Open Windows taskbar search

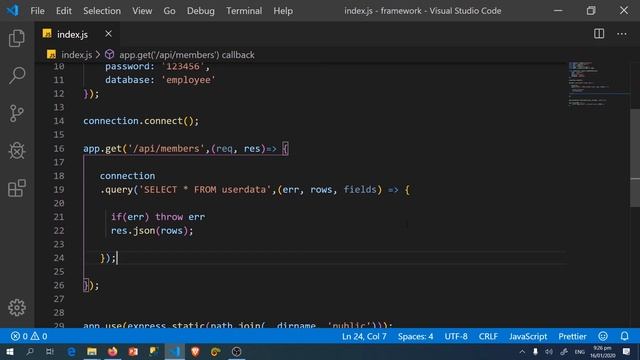(x=30, y=351)
